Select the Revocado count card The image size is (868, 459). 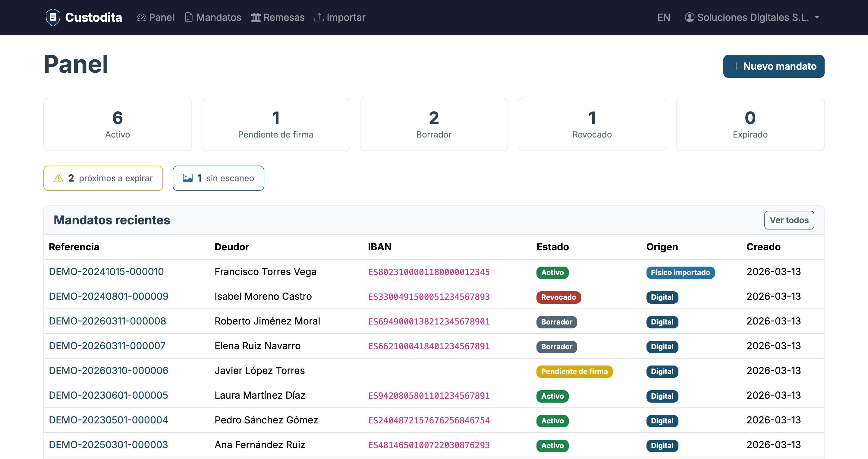click(x=592, y=125)
